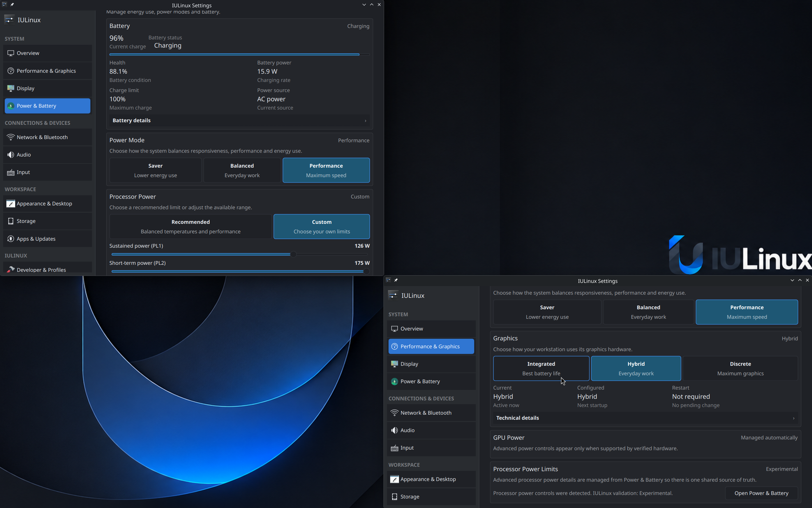Image resolution: width=812 pixels, height=508 pixels.
Task: Open window menu icon in top-left window titlebar
Action: (x=4, y=4)
